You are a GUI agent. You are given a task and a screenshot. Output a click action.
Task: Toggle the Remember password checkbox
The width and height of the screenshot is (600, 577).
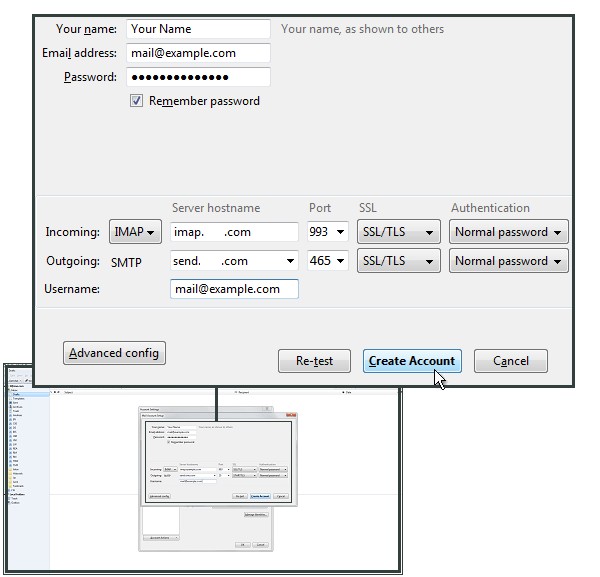(136, 101)
